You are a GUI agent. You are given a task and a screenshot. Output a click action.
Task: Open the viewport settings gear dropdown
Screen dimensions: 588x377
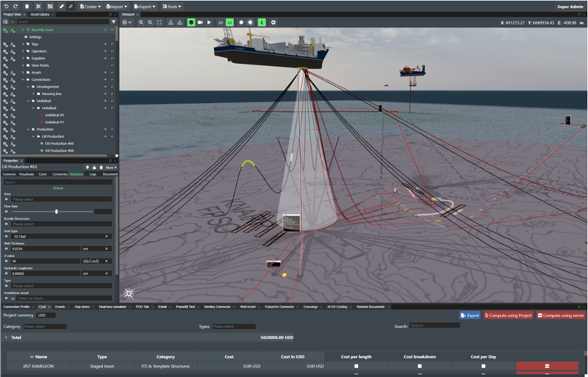[x=127, y=23]
